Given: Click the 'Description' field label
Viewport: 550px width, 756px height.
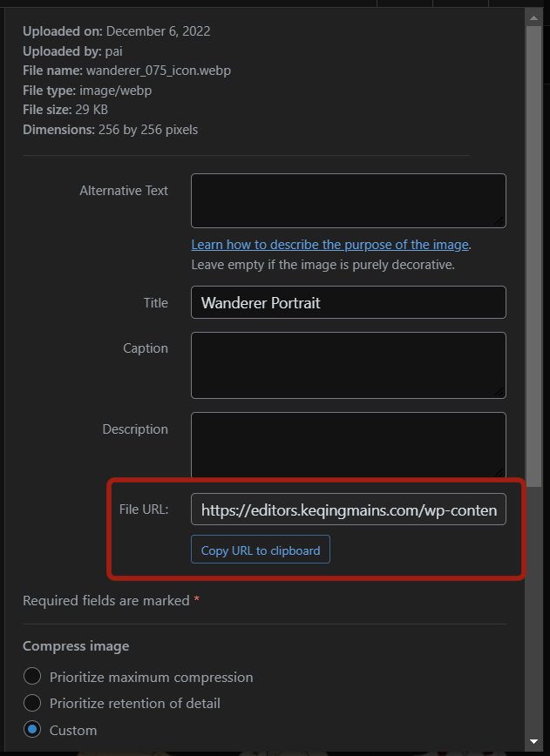Looking at the screenshot, I should (135, 429).
